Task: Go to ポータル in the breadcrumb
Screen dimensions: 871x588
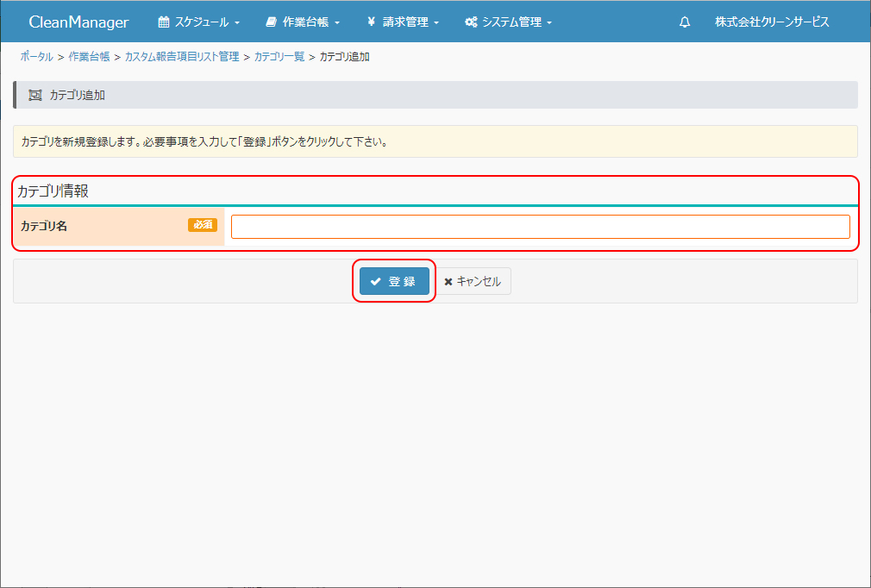Action: (36, 57)
